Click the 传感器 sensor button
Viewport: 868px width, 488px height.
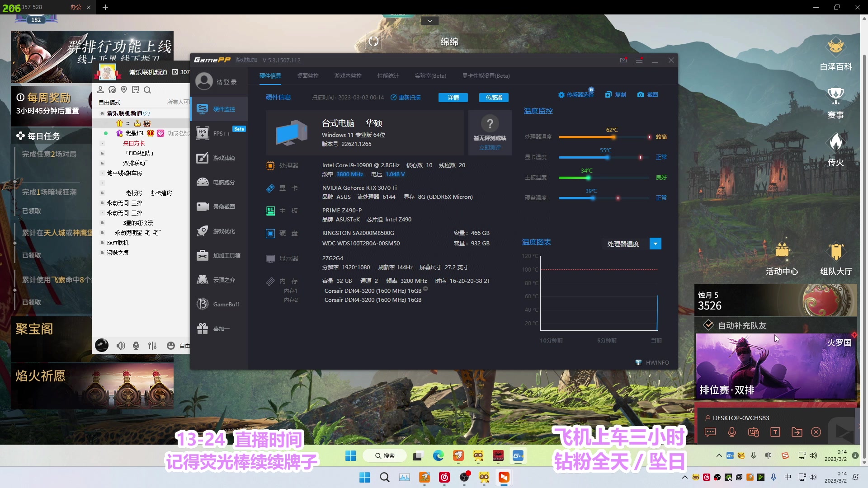tap(494, 97)
